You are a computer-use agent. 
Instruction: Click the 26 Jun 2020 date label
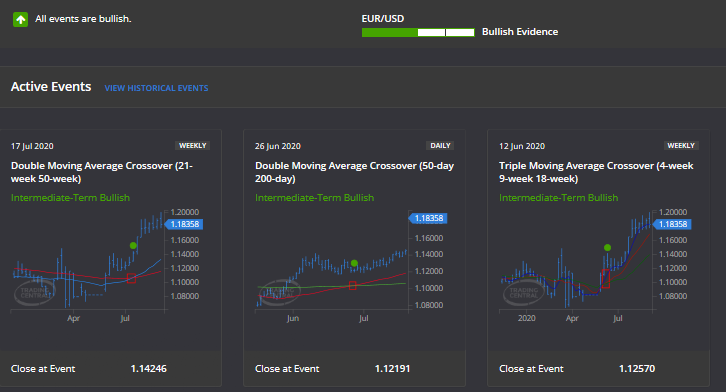pyautogui.click(x=278, y=146)
